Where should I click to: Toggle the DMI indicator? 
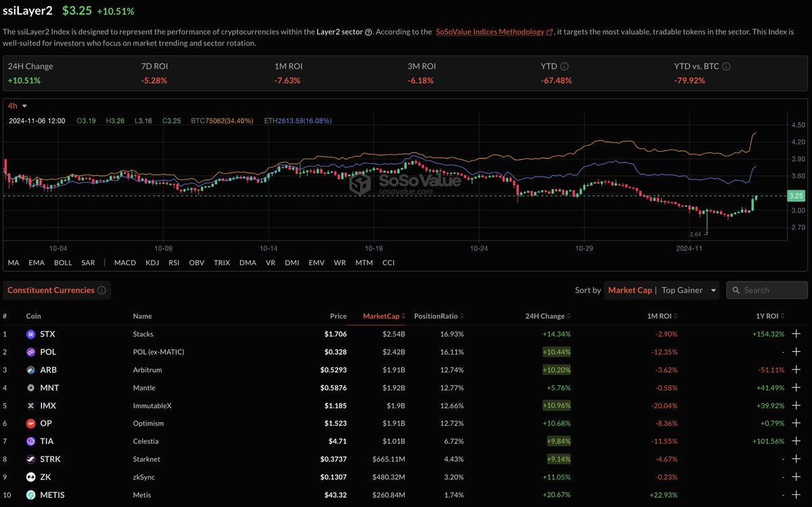click(292, 263)
